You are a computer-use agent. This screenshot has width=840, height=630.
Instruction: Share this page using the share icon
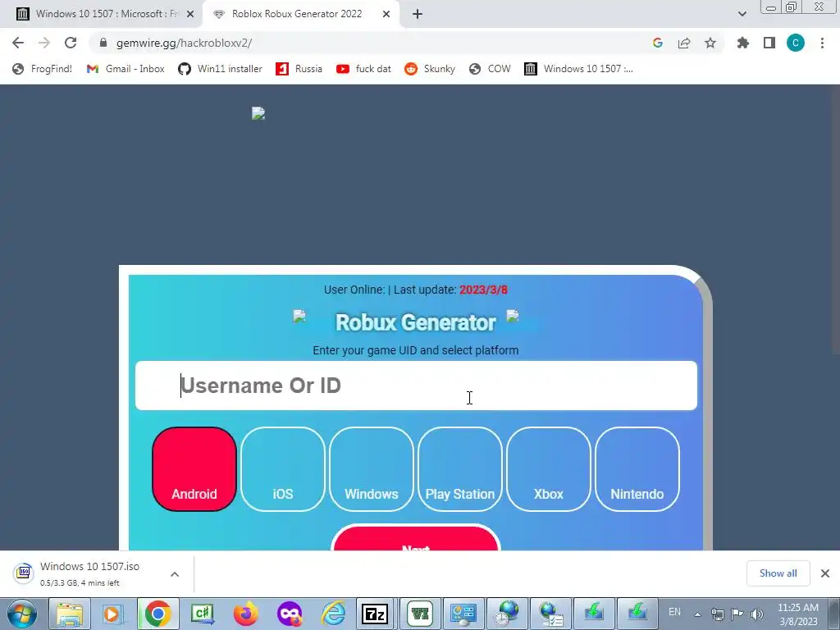click(x=684, y=43)
